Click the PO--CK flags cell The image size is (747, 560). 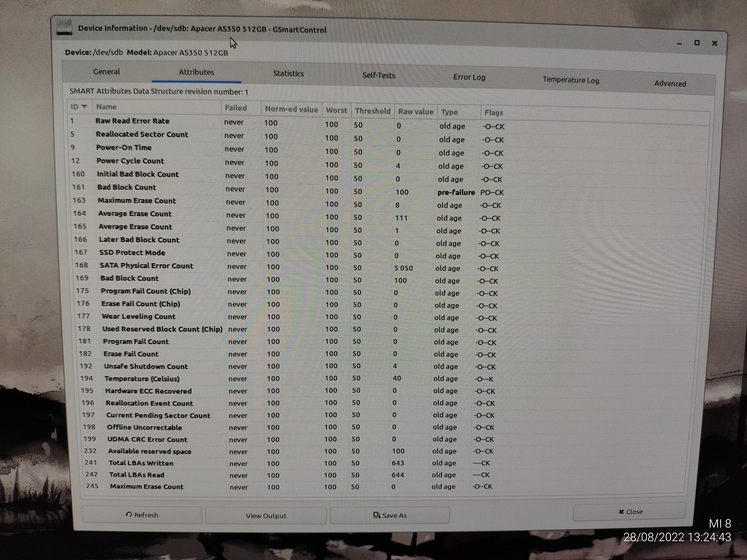(x=492, y=193)
